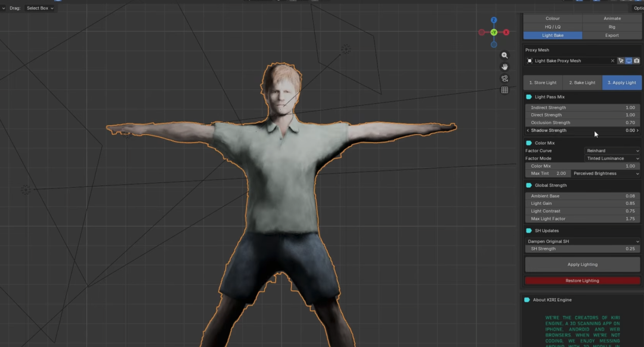Click the Max Light Factor slider
The image size is (644, 347).
(583, 219)
